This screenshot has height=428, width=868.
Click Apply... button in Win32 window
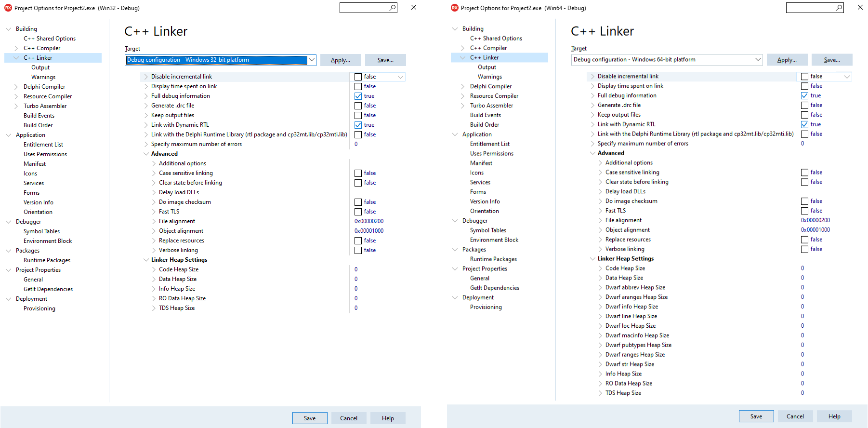coord(341,60)
